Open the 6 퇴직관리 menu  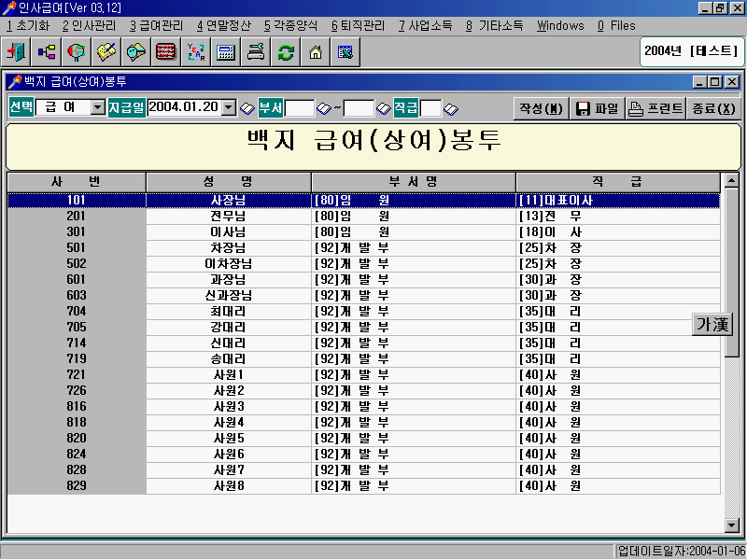click(358, 25)
